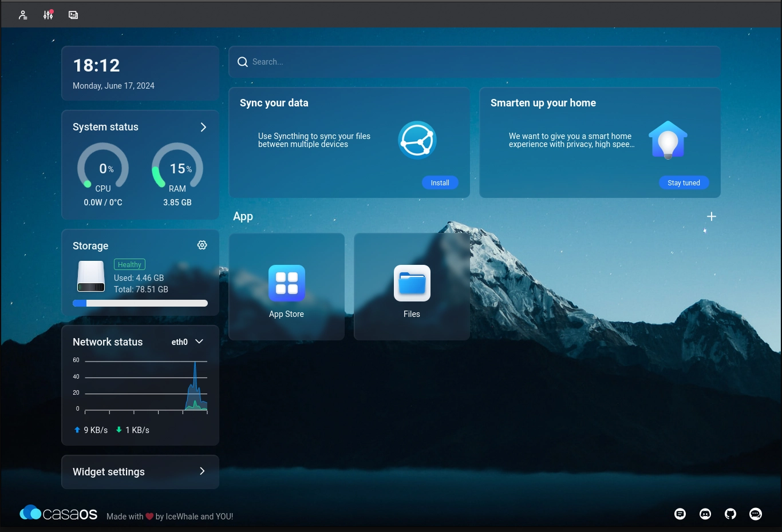Image resolution: width=782 pixels, height=532 pixels.
Task: Install Syncthing with the Install button
Action: tap(440, 182)
